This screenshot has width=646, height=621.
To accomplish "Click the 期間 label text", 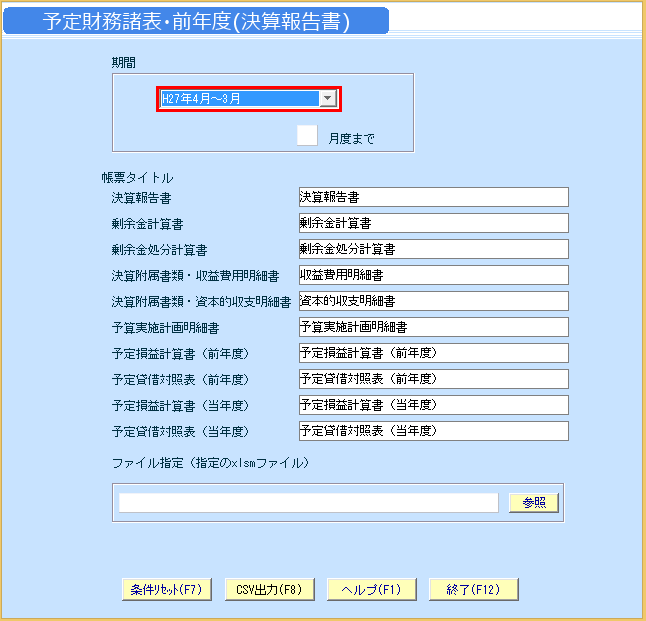I will pos(124,63).
